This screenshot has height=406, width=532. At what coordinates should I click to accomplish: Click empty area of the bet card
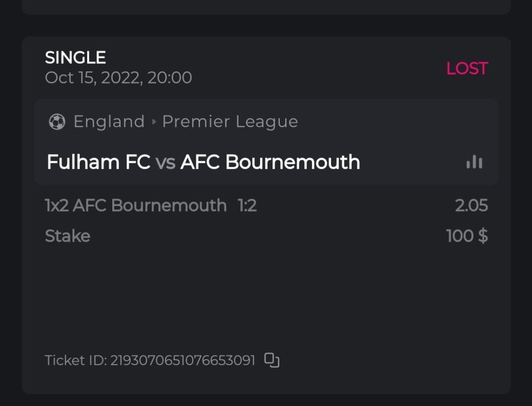[x=266, y=298]
